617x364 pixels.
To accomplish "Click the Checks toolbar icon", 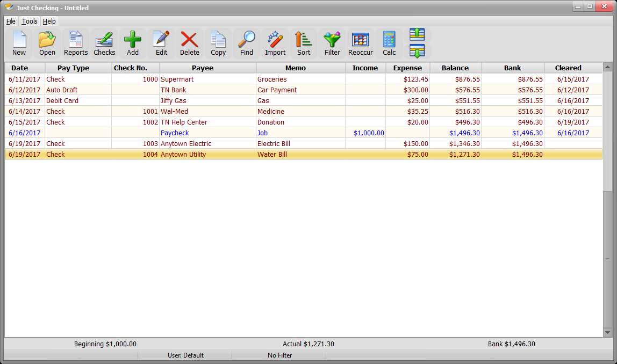I will pos(104,43).
